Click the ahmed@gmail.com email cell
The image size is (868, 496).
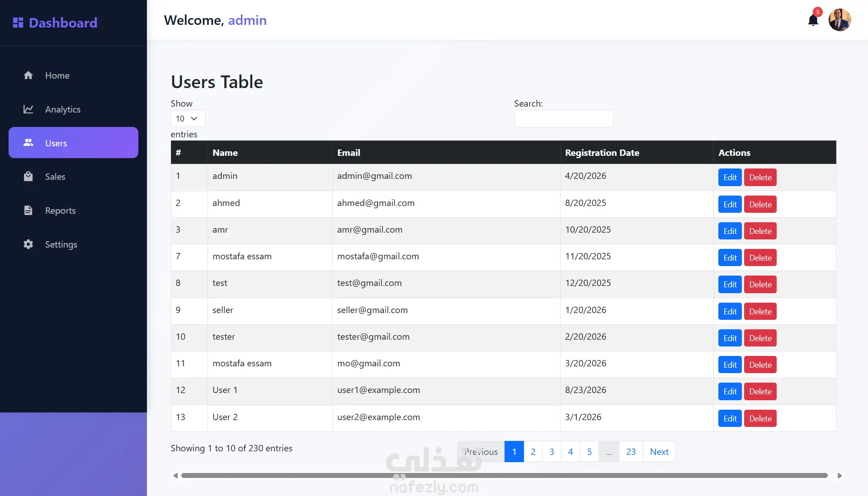click(446, 204)
